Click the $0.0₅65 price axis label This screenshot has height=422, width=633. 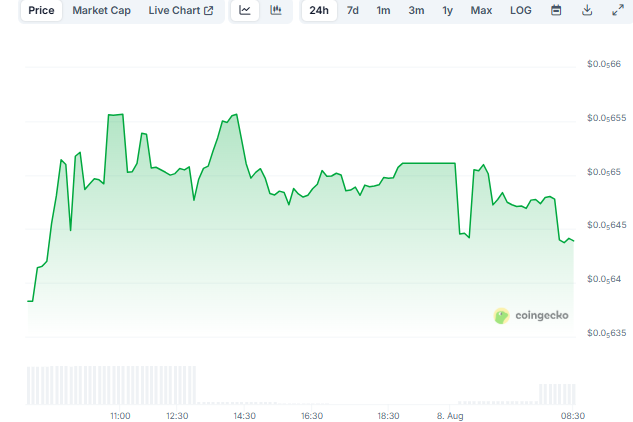tap(604, 172)
